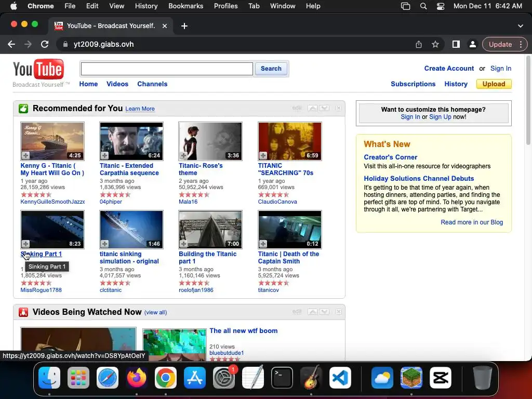Open macOS Spotlight search icon
532x399 pixels.
(423, 6)
